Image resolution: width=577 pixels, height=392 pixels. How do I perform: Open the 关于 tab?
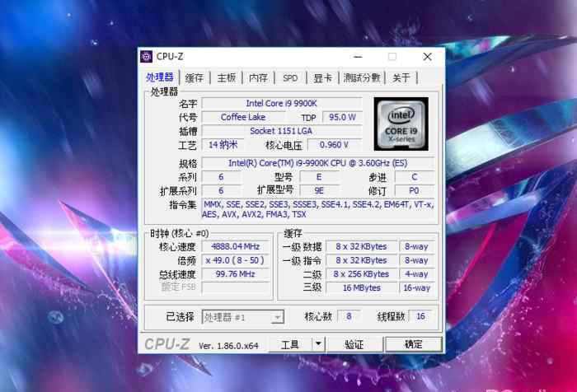point(401,77)
